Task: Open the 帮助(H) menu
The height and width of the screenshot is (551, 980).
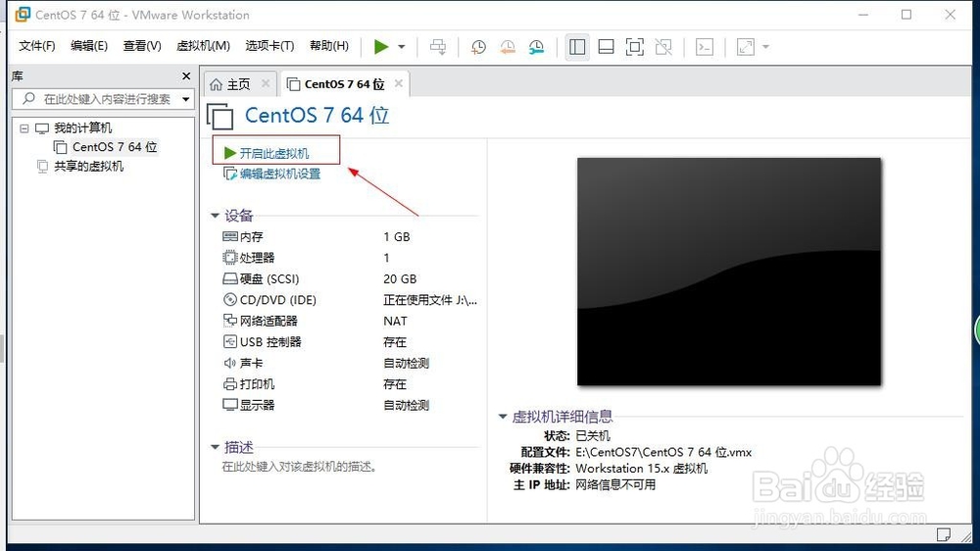Action: point(328,46)
